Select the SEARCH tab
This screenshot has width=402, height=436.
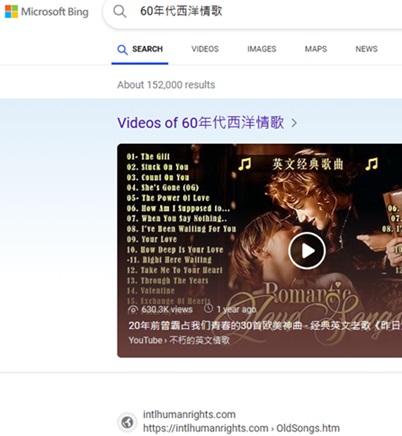pos(140,49)
